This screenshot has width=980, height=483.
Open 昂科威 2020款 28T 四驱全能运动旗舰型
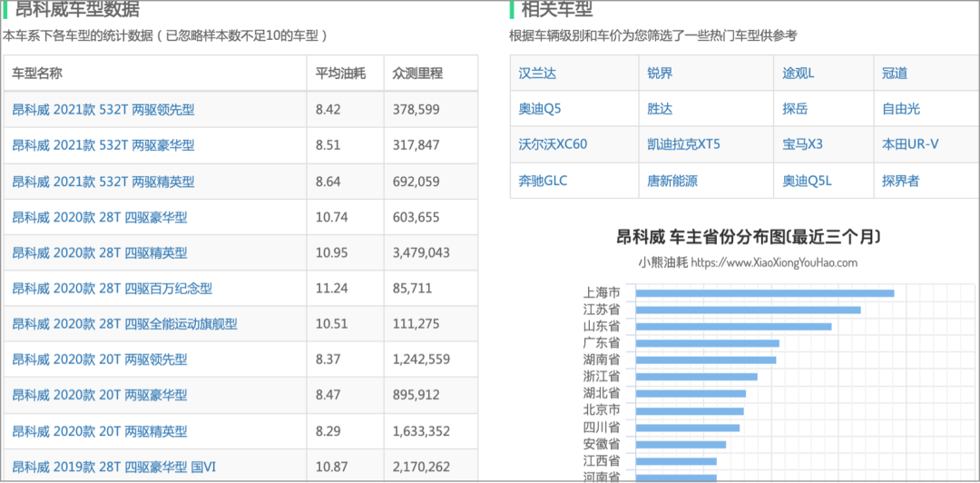(x=125, y=324)
